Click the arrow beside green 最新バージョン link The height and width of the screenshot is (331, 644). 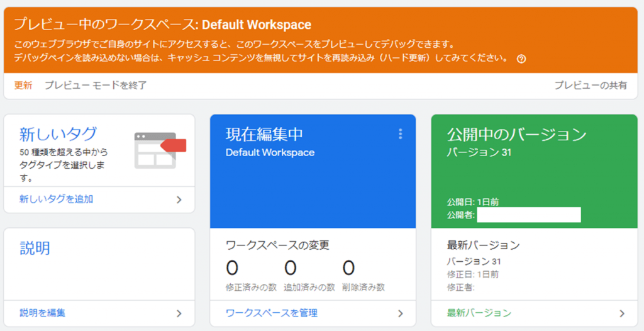coord(622,313)
